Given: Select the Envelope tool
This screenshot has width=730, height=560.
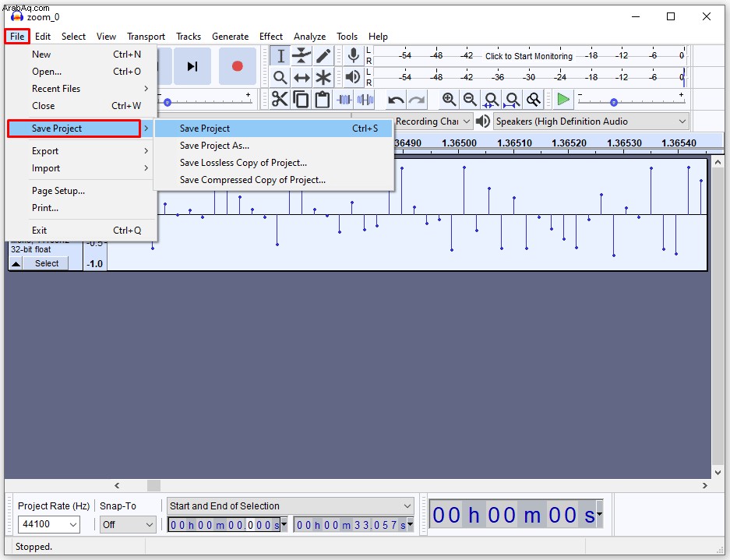Looking at the screenshot, I should click(302, 56).
